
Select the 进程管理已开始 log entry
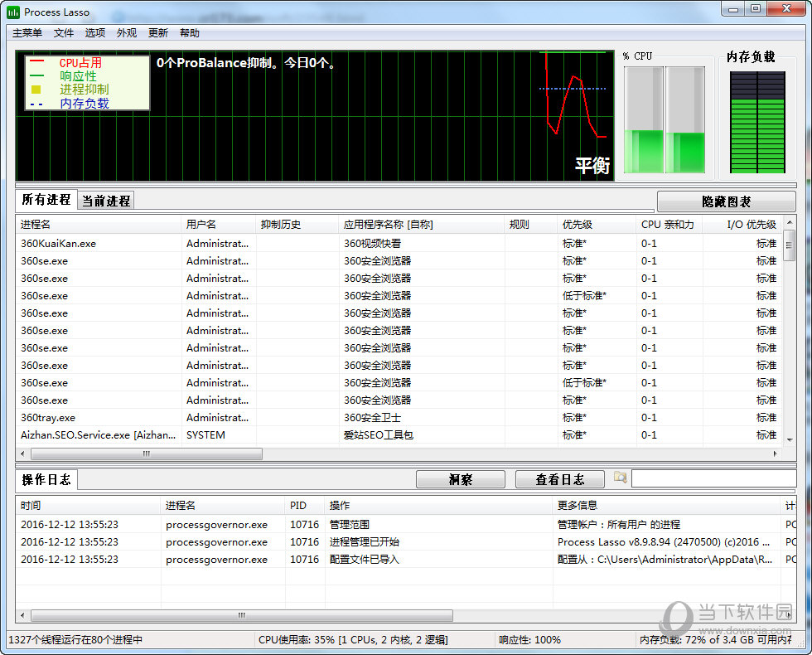click(405, 542)
